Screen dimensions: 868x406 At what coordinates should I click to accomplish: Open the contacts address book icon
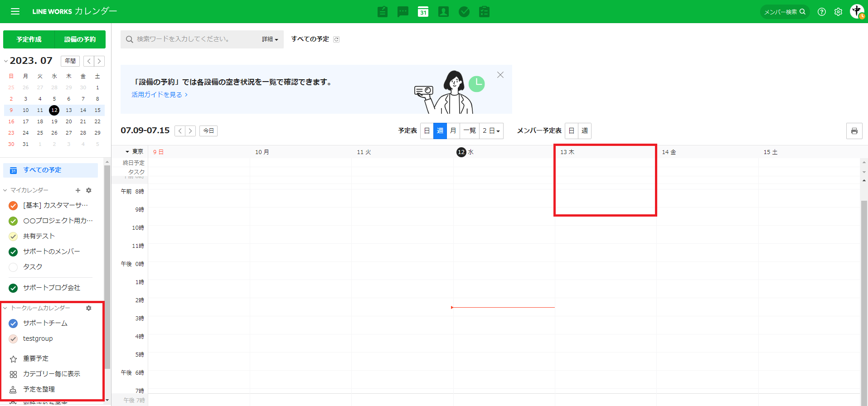[443, 12]
